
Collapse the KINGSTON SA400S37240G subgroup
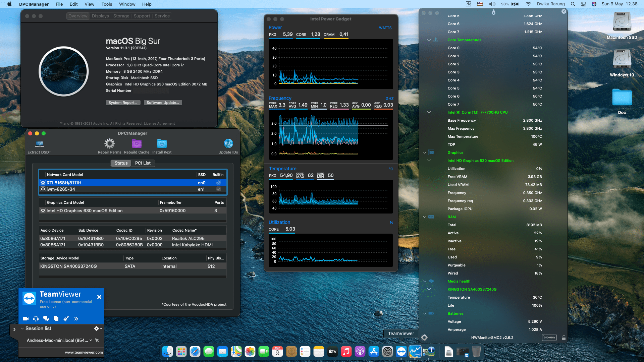[x=429, y=289]
